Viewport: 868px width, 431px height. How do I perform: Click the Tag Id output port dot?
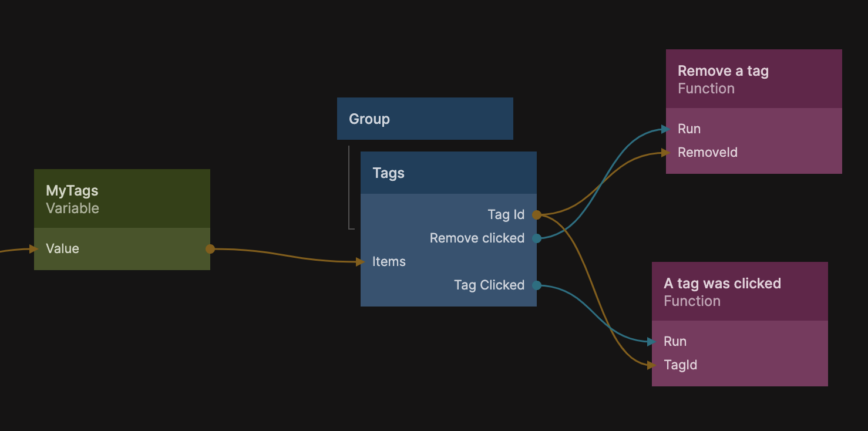point(536,215)
